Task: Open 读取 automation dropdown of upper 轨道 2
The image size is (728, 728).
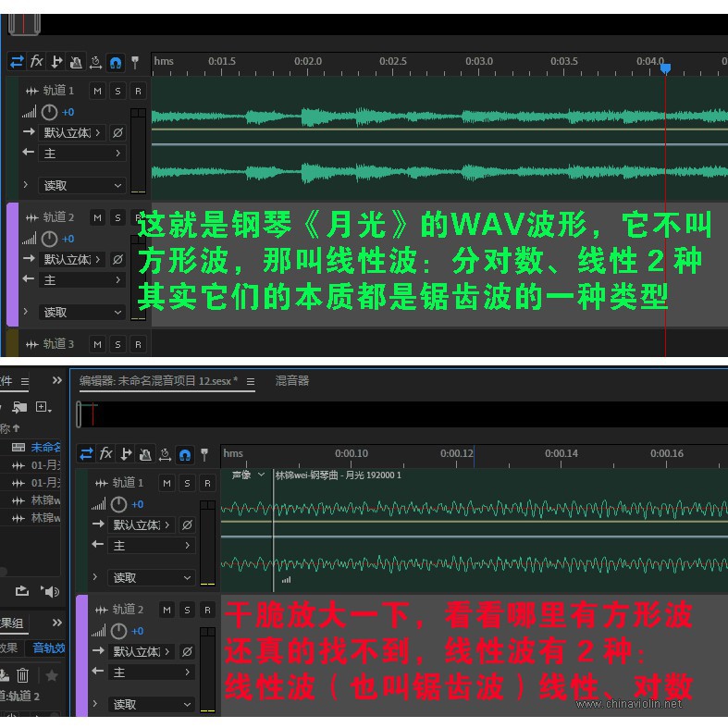Action: point(81,313)
